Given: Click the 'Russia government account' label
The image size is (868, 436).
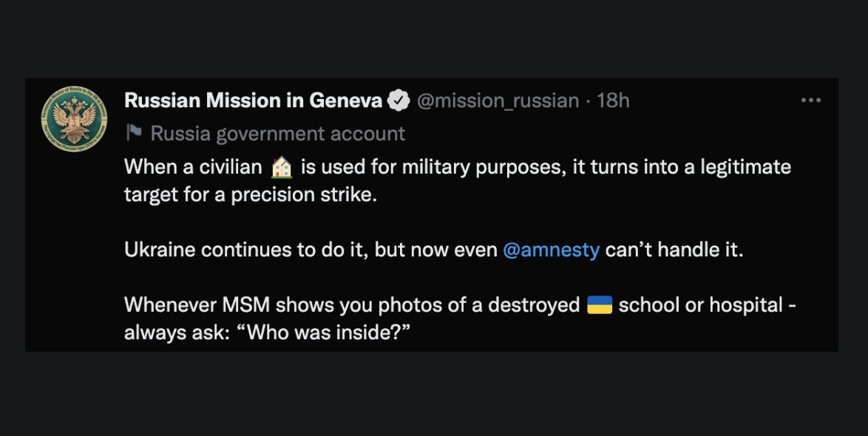Looking at the screenshot, I should pyautogui.click(x=278, y=134).
